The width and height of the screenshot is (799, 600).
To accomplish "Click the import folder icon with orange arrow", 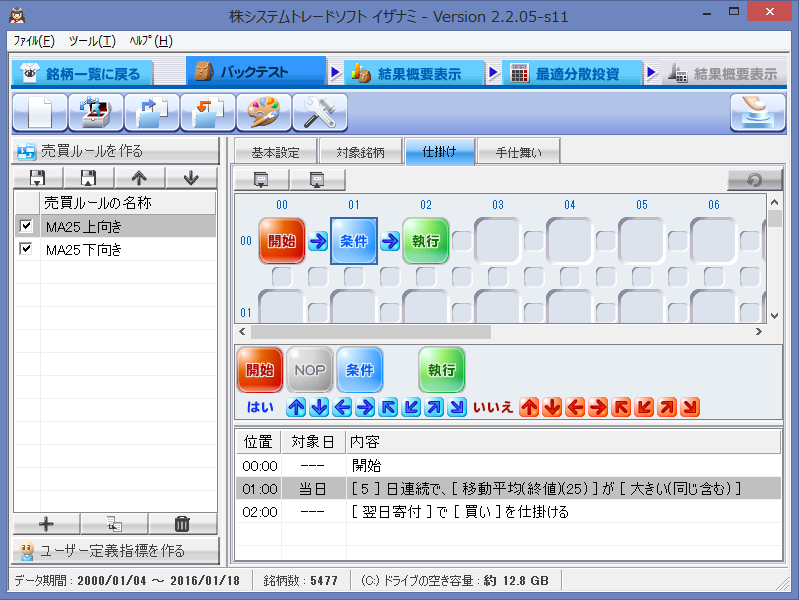I will click(208, 112).
